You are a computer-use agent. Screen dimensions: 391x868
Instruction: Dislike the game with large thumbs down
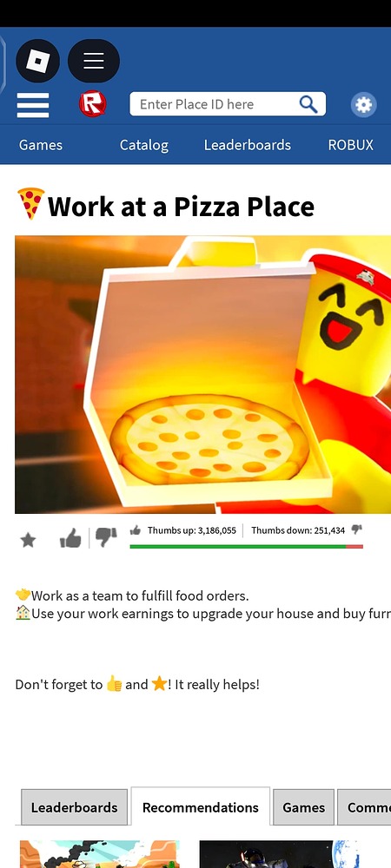[x=105, y=537]
